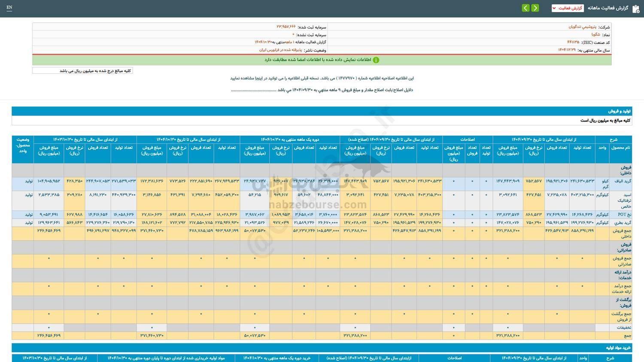Image resolution: width=644 pixels, height=362 pixels.
Task: Click the کلیه مبالغ درج شده به میلیون ریال button
Action: 82,70
